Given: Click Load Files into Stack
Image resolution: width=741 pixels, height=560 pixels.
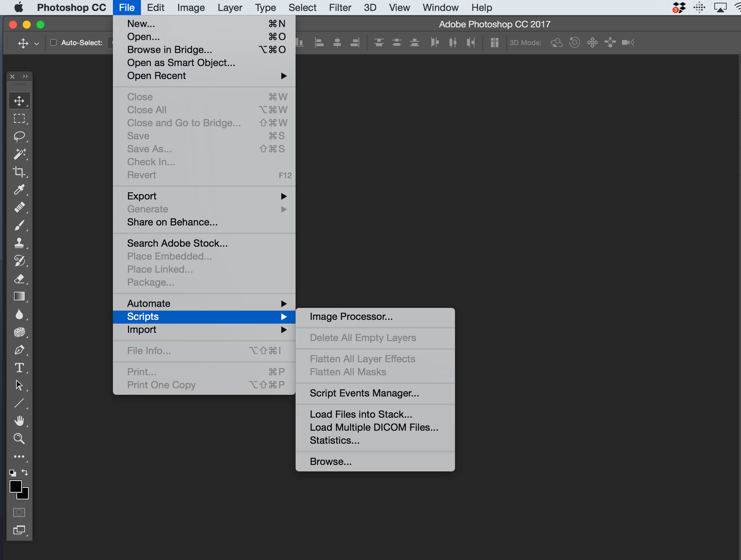Looking at the screenshot, I should (x=361, y=414).
